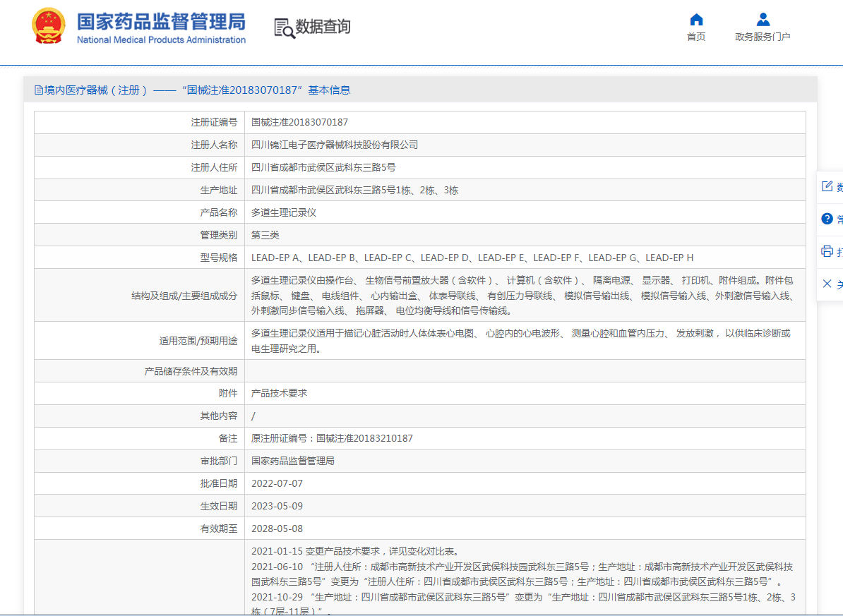Click the 2021-10-29 change record entry
The image size is (843, 616).
(523, 604)
